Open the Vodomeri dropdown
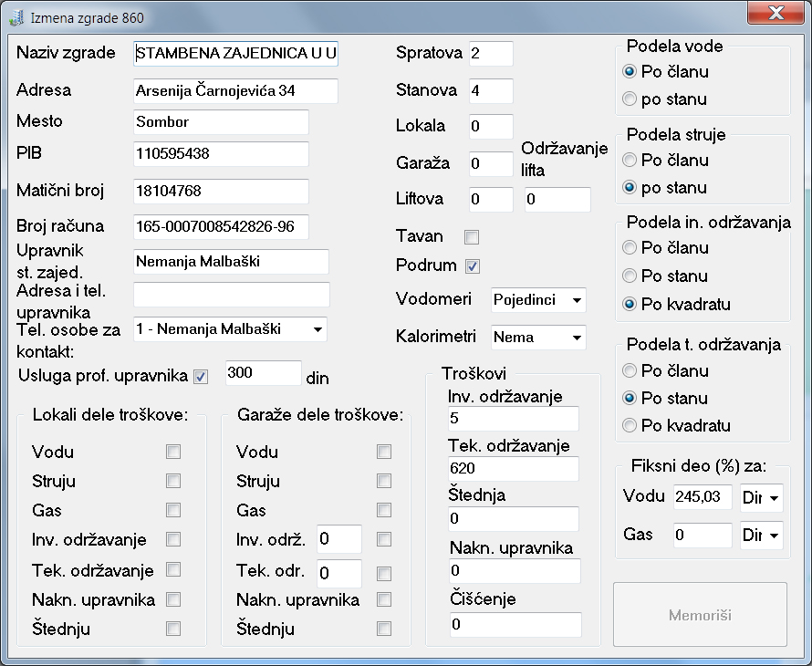 (538, 300)
